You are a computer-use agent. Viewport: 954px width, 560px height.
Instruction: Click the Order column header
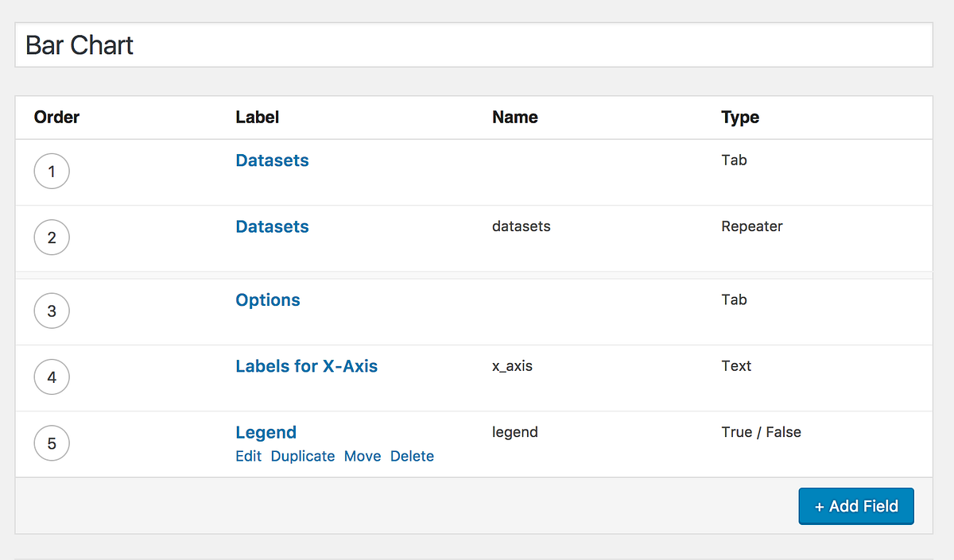click(x=56, y=117)
